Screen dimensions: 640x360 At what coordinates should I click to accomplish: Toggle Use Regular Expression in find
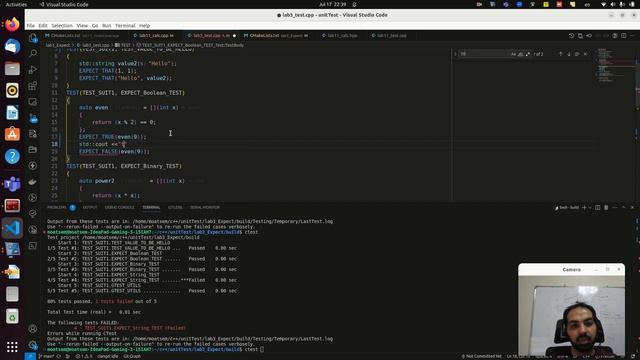point(528,54)
